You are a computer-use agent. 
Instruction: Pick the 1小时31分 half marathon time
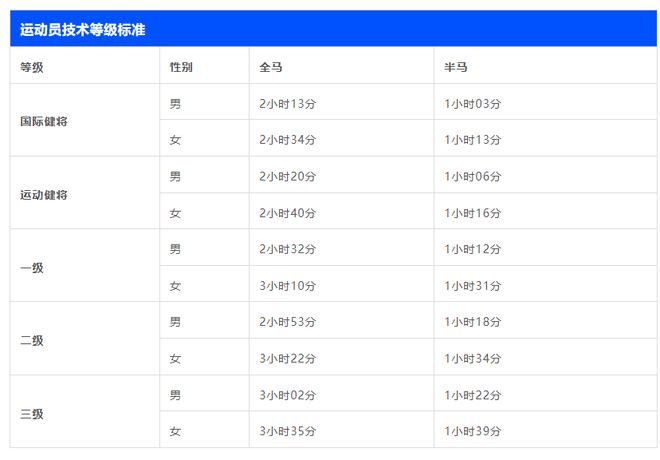473,286
